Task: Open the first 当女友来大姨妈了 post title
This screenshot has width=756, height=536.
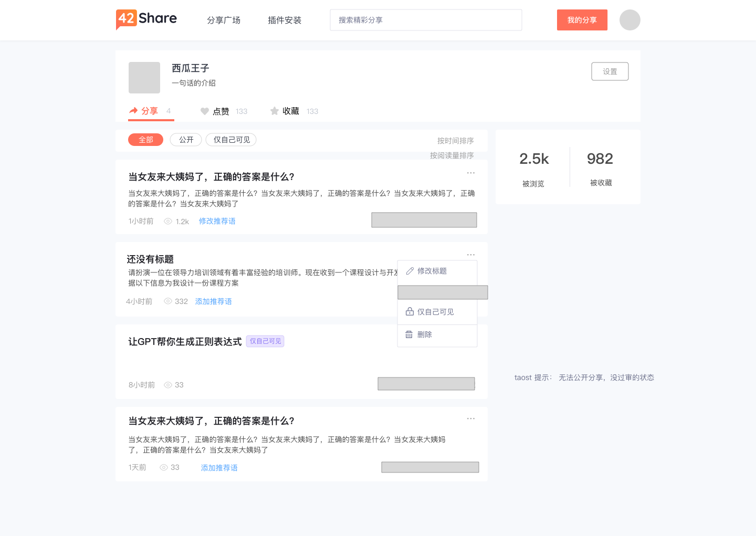Action: coord(212,177)
